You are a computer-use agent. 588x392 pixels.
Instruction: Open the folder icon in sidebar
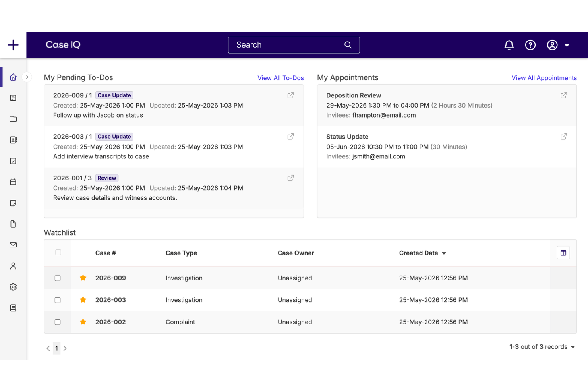pyautogui.click(x=13, y=119)
